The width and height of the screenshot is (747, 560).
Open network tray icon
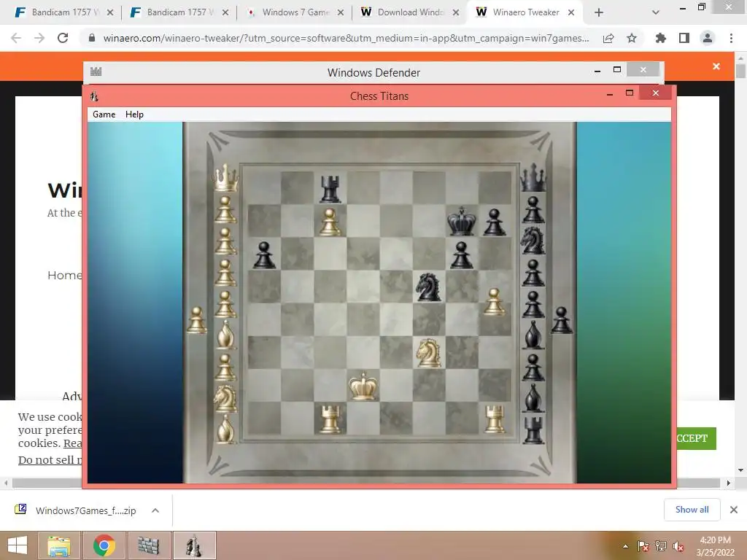pos(661,546)
